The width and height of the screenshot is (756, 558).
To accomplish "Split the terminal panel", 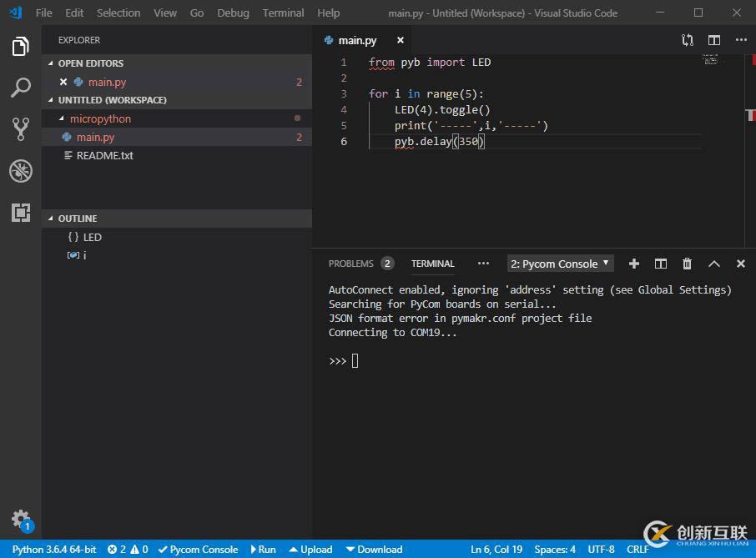I will click(x=661, y=264).
